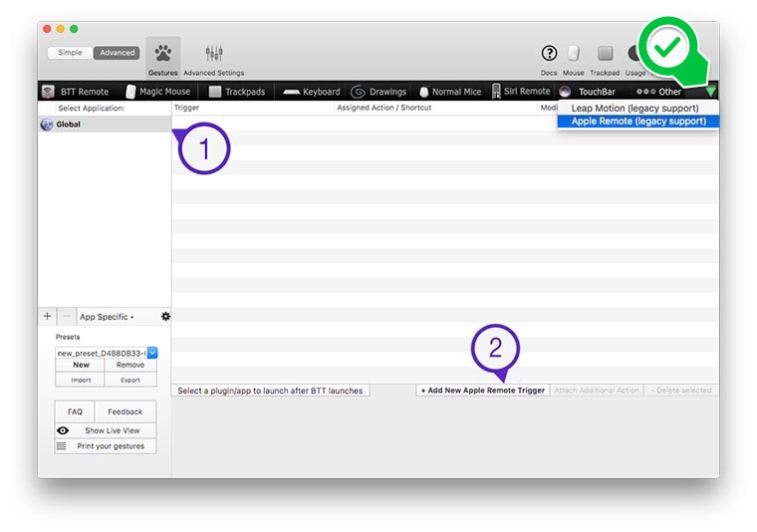757x532 pixels.
Task: Open the Docs help icon
Action: 549,59
